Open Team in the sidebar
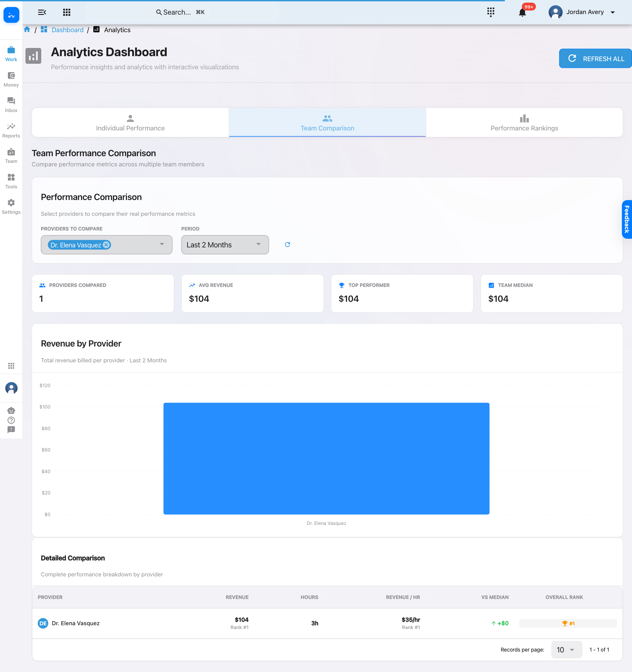Screen dimensions: 632x672 [11, 156]
